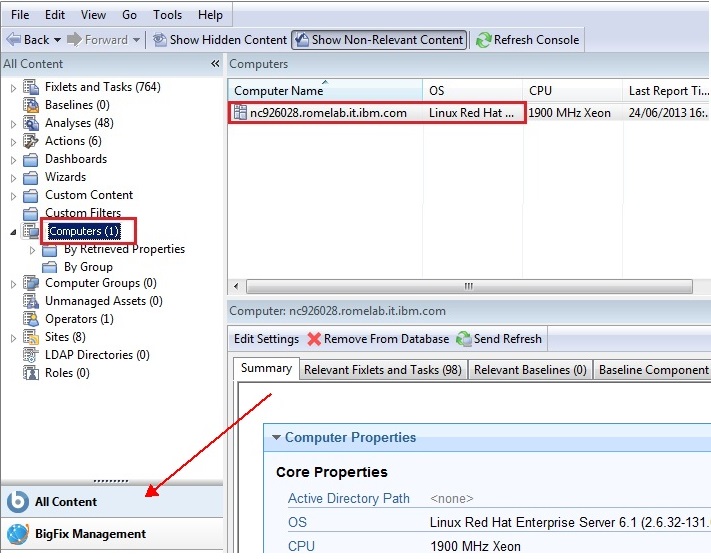Click the scroll left arrow in computer list
The width and height of the screenshot is (711, 559).
(236, 287)
